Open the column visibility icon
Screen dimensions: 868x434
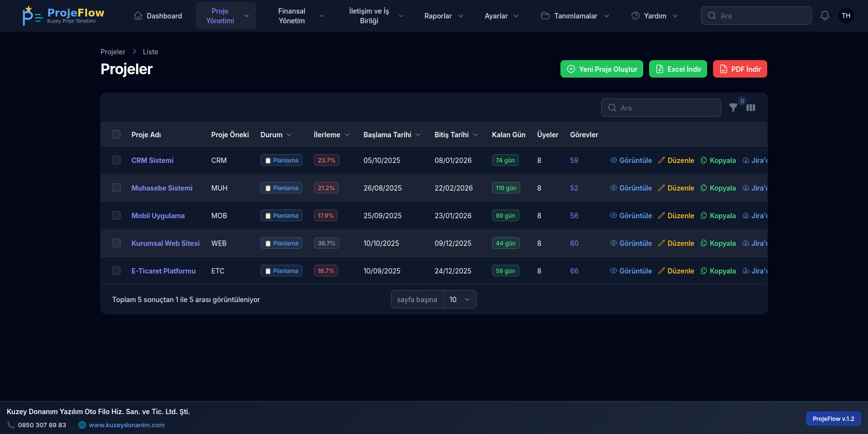pos(751,108)
